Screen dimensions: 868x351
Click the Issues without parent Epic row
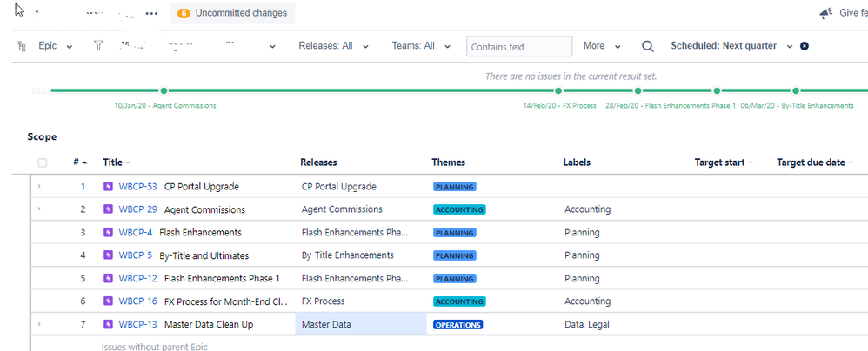155,347
